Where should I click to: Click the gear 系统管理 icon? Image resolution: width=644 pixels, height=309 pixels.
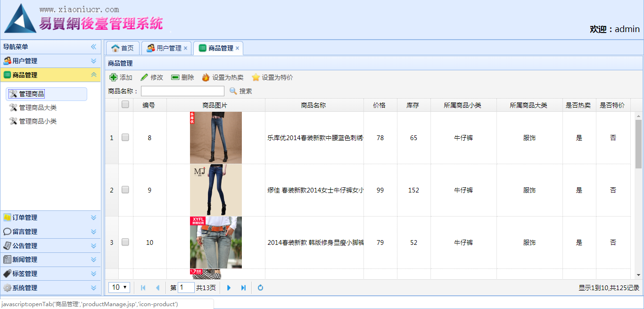click(x=7, y=288)
